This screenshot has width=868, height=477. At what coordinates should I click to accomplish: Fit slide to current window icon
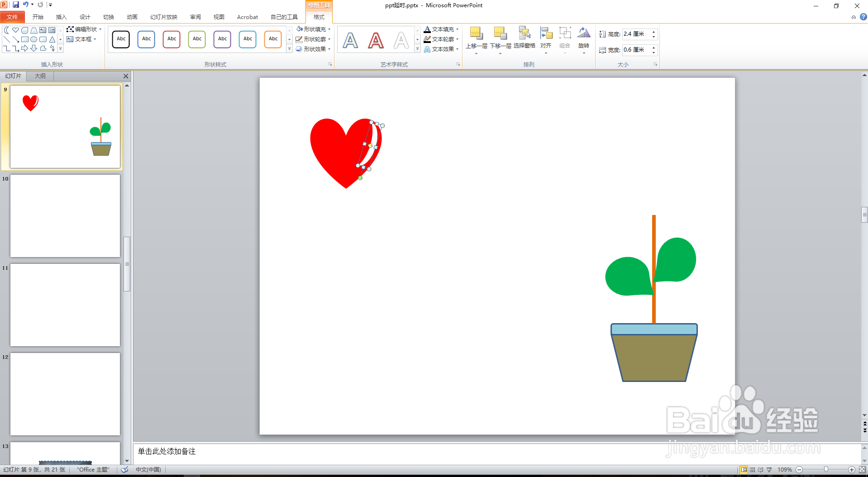862,470
